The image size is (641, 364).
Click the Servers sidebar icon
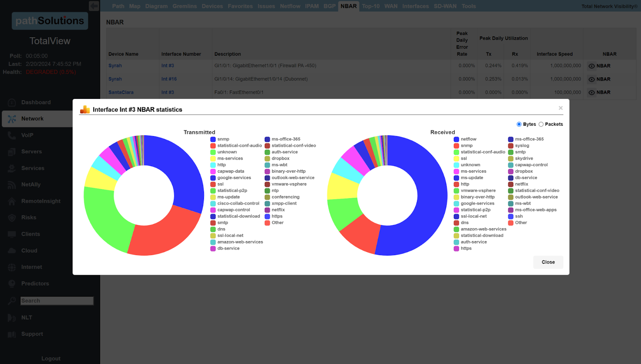[x=12, y=152]
